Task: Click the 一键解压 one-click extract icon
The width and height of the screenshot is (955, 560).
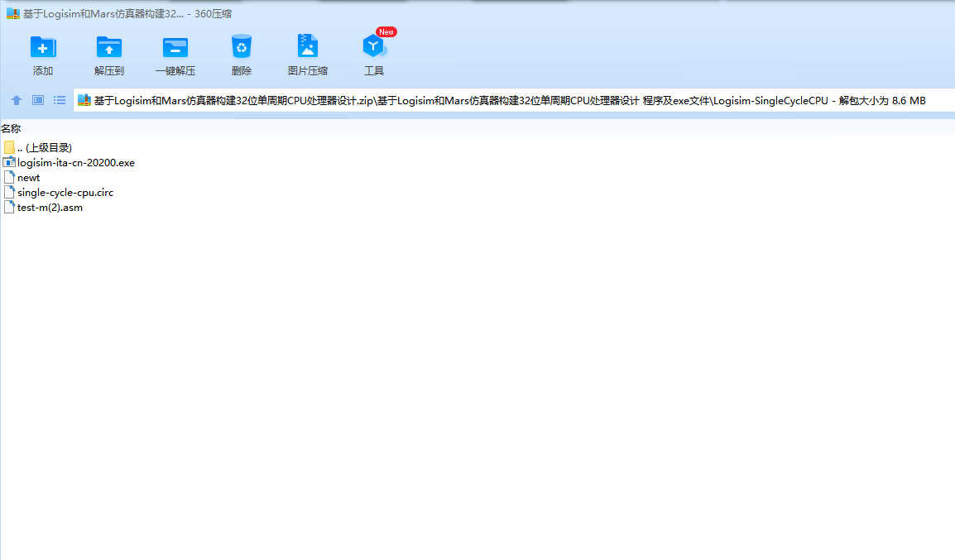Action: click(x=175, y=47)
